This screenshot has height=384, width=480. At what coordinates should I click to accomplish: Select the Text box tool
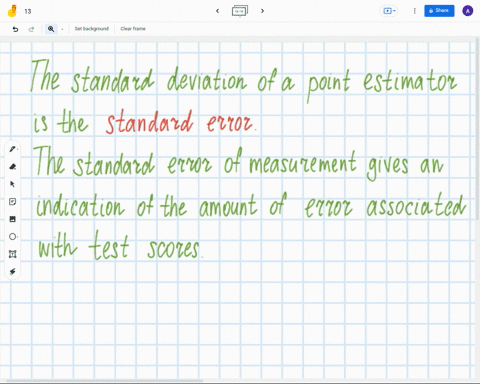(13, 254)
